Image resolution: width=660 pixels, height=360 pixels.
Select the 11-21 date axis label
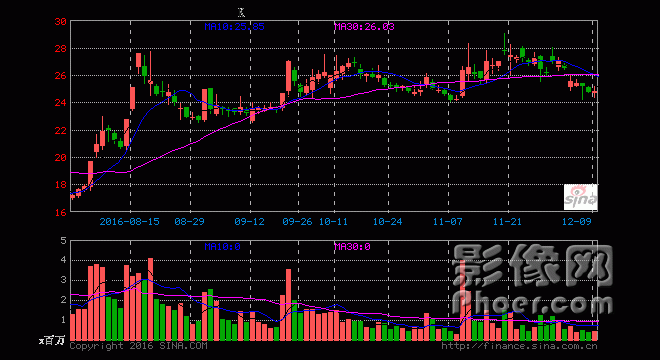tap(507, 221)
